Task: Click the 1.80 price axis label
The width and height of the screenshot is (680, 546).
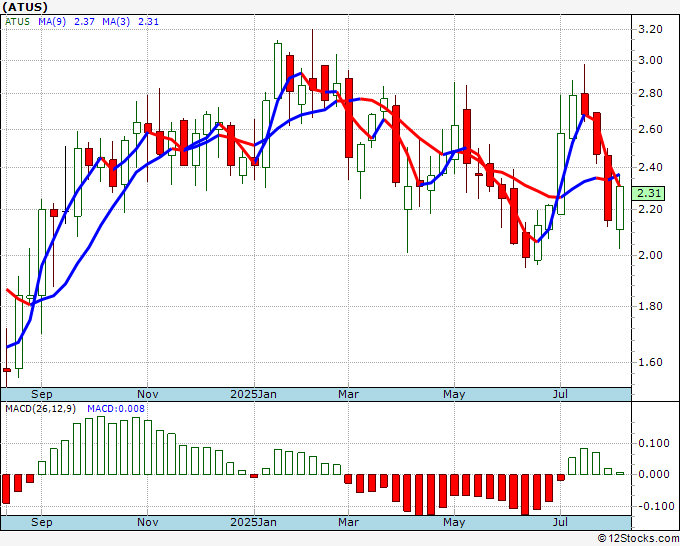Action: click(x=650, y=306)
